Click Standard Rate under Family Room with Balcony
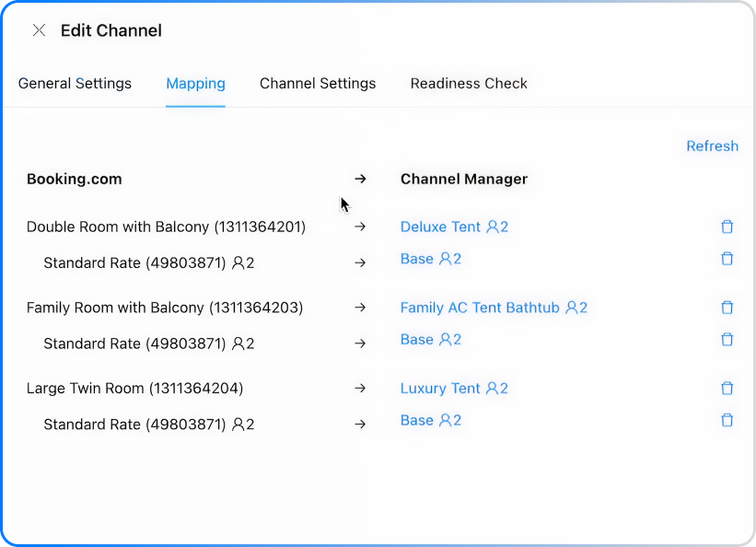The width and height of the screenshot is (756, 547). pyautogui.click(x=148, y=343)
